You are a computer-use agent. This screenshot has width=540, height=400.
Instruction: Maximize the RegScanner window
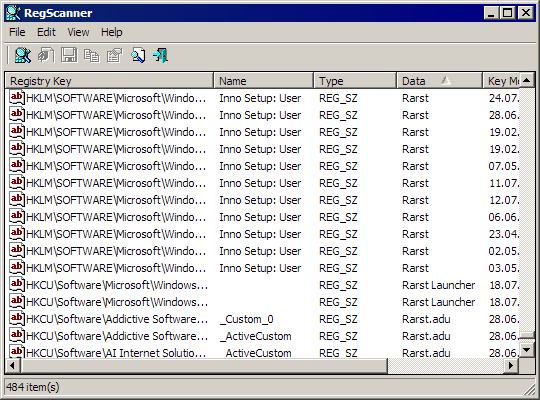pos(508,13)
